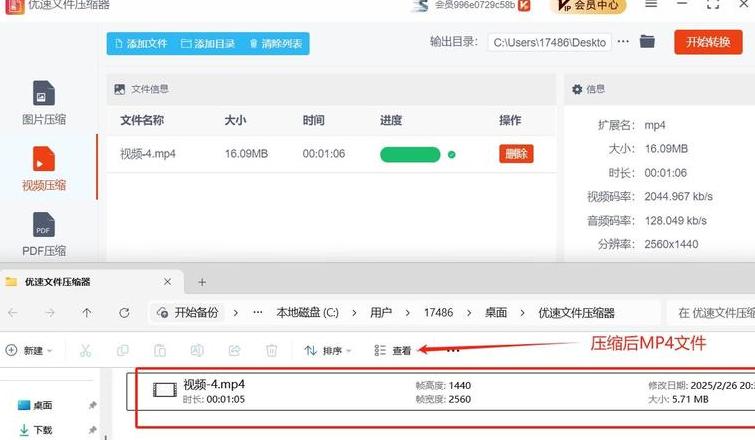Image resolution: width=755 pixels, height=440 pixels.
Task: Click 清除列表 to clear the list
Action: [x=276, y=44]
